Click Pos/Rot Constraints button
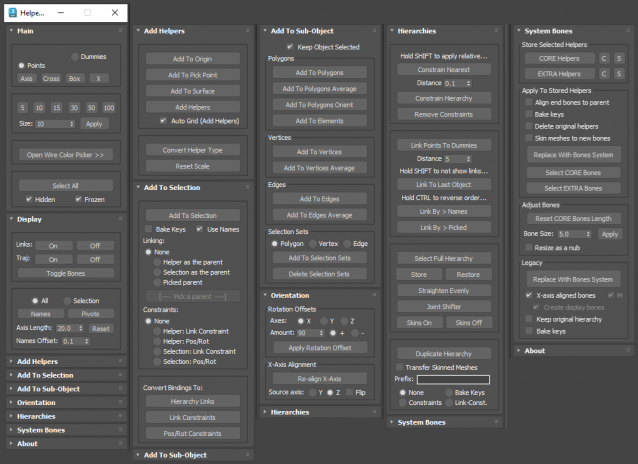638x464 pixels. coord(192,433)
